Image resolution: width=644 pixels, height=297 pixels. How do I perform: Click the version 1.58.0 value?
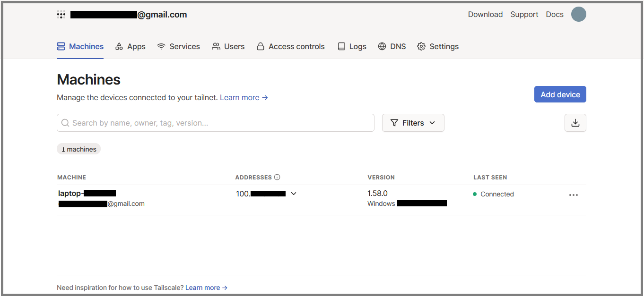377,193
